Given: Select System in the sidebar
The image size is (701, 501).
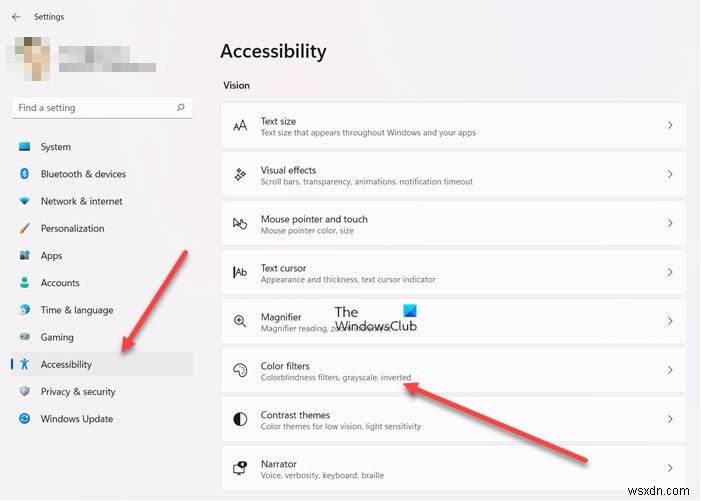Looking at the screenshot, I should click(55, 147).
